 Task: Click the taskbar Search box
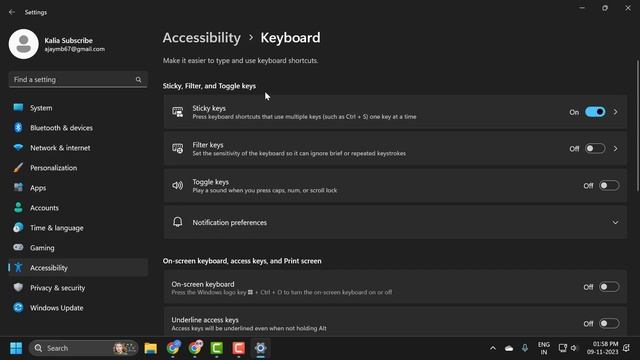[84, 348]
